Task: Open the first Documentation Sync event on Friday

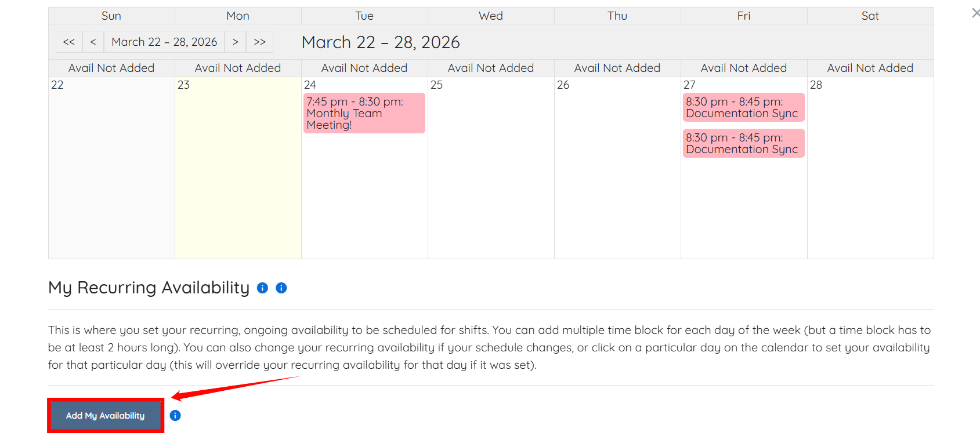Action: coord(743,107)
